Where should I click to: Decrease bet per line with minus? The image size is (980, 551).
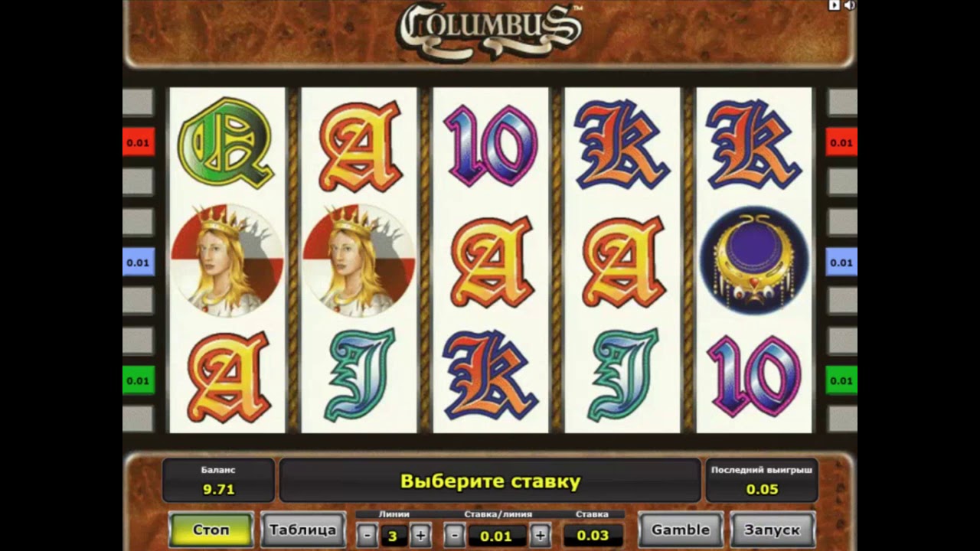tap(455, 536)
